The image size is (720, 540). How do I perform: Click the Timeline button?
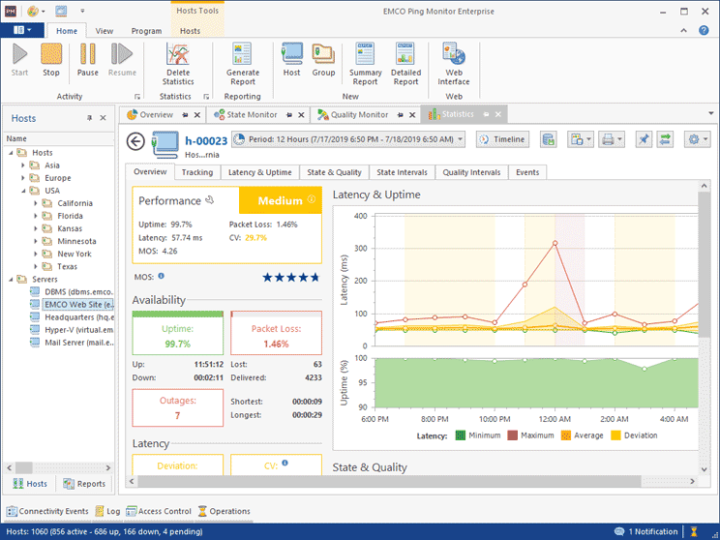click(502, 139)
